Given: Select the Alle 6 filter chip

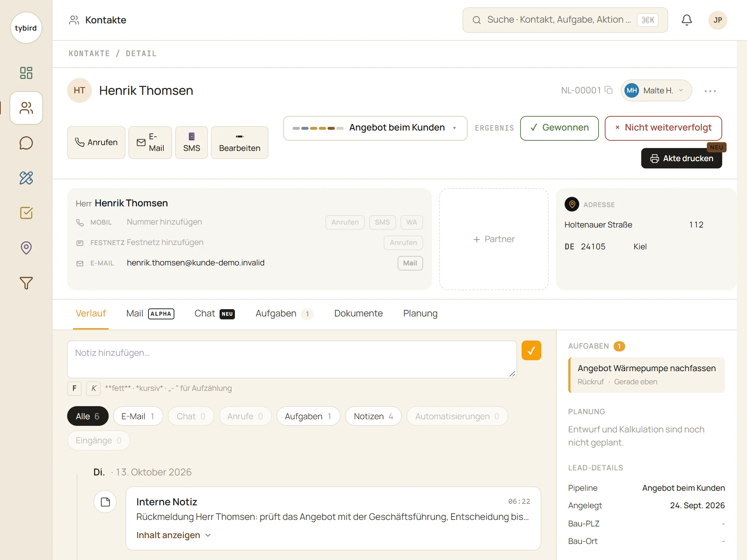Looking at the screenshot, I should point(88,416).
